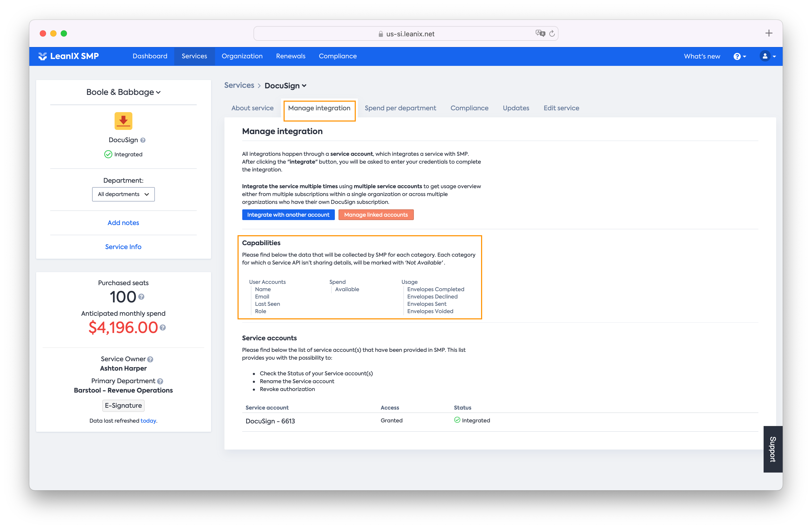Open the help question mark menu
The height and width of the screenshot is (529, 812).
[x=739, y=56]
